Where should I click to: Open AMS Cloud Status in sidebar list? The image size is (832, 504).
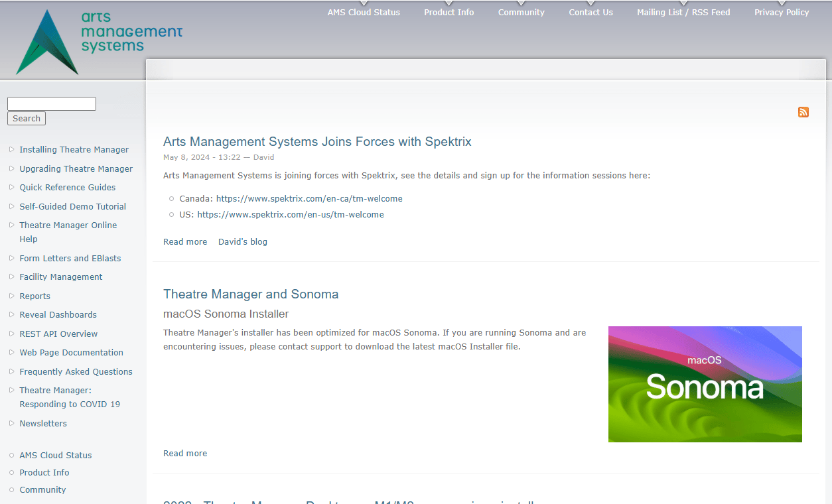[x=56, y=455]
